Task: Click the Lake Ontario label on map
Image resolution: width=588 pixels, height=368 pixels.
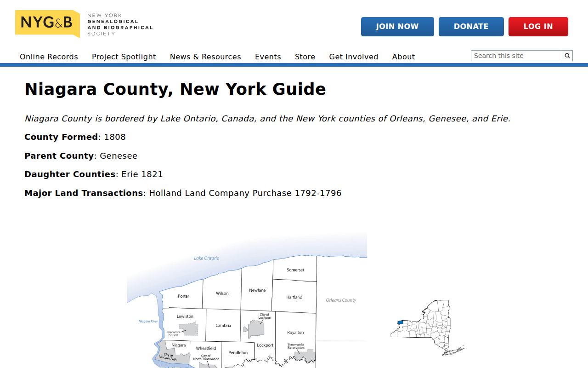Action: pyautogui.click(x=207, y=258)
